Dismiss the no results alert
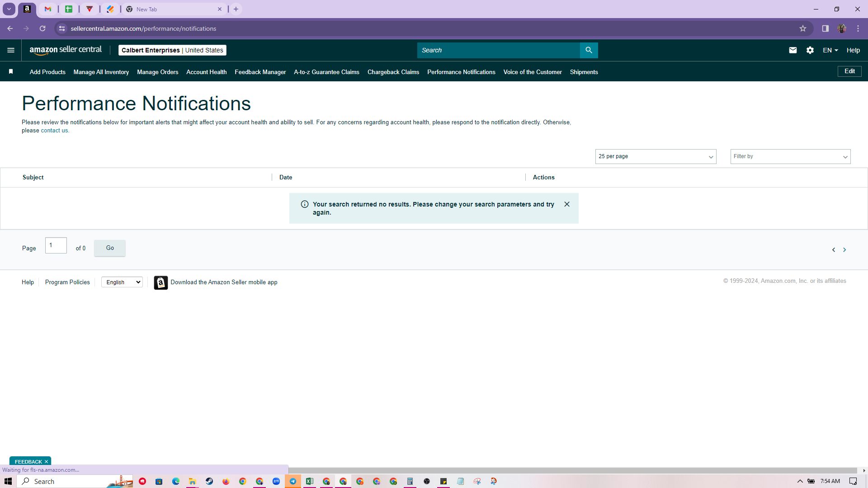The width and height of the screenshot is (868, 488). 567,204
